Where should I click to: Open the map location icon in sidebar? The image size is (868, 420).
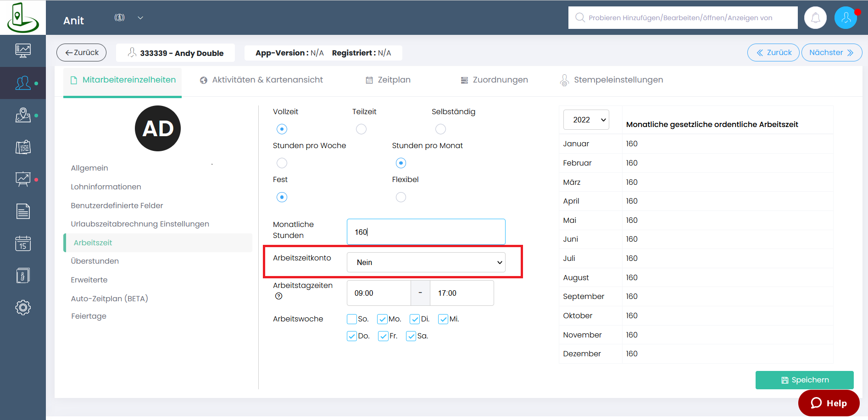23,115
